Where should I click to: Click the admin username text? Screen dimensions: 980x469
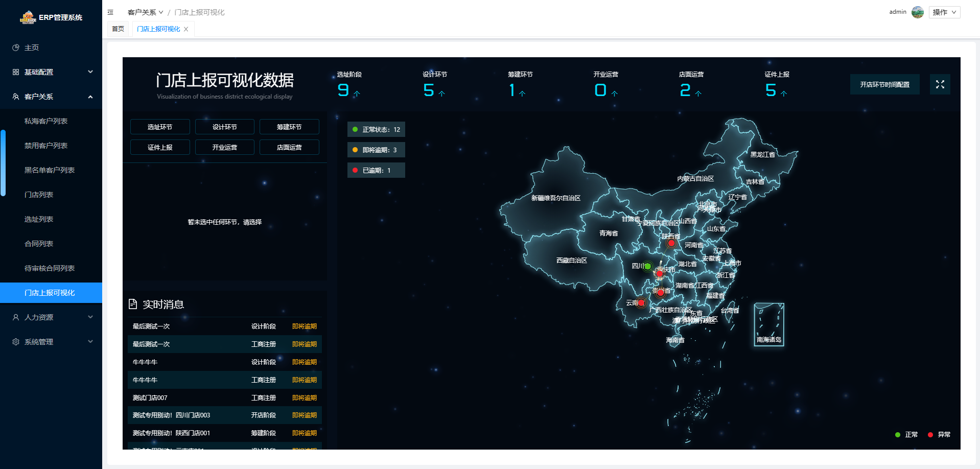898,12
